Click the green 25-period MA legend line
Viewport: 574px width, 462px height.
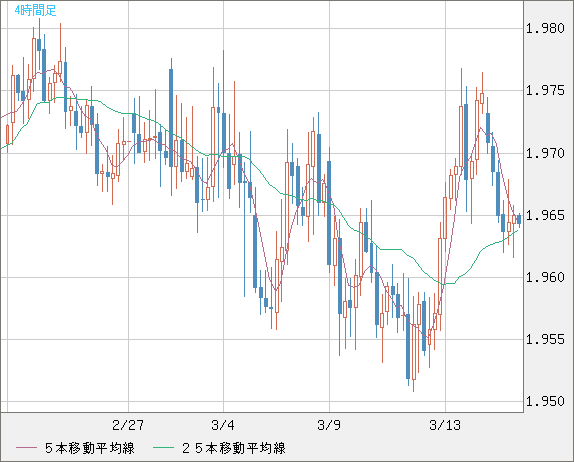click(163, 448)
